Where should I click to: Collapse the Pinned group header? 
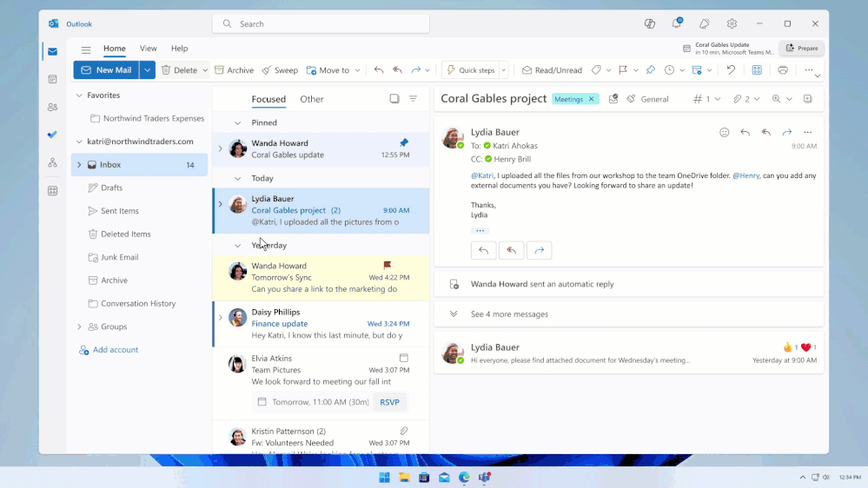point(237,122)
